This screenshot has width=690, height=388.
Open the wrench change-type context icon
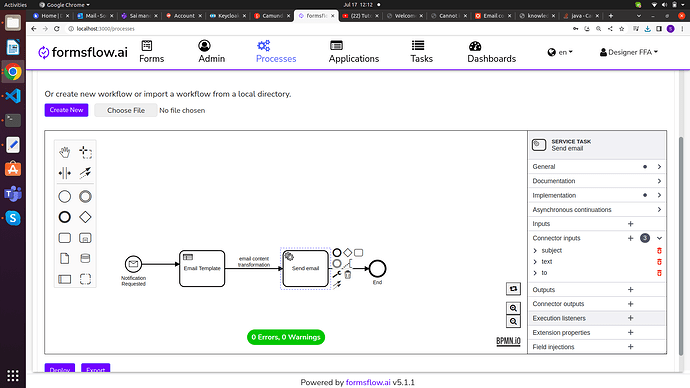click(337, 275)
